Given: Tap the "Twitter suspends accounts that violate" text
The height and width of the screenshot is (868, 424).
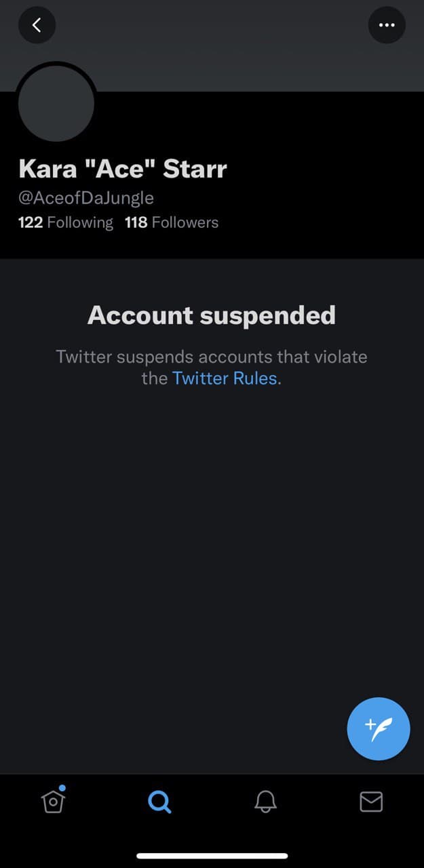Looking at the screenshot, I should pyautogui.click(x=212, y=357).
